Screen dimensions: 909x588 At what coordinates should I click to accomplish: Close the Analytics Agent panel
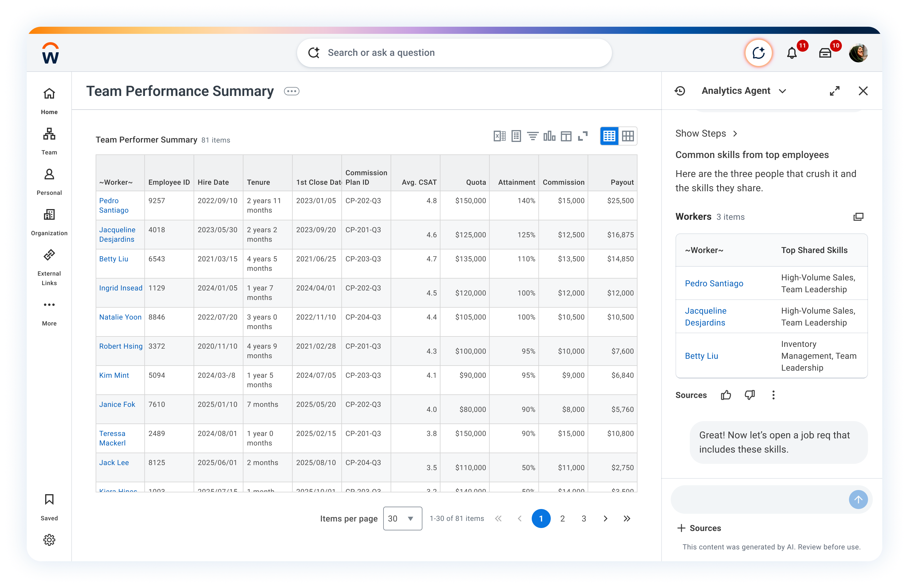coord(863,91)
